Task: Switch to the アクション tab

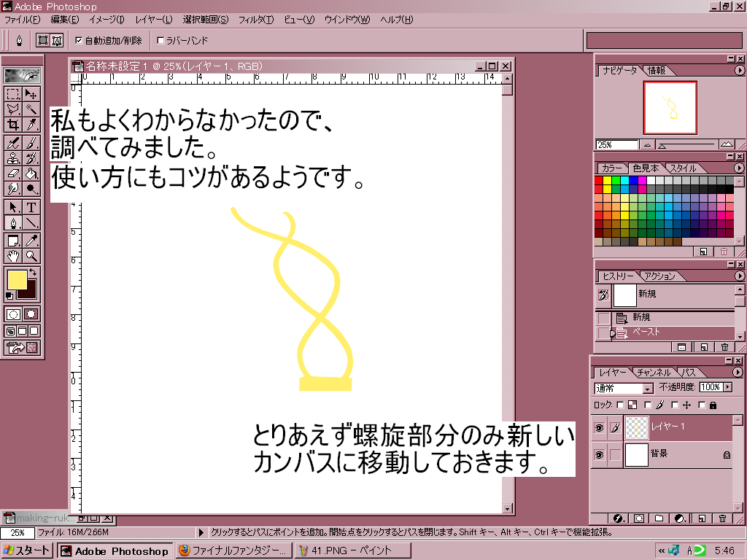Action: 659,276
